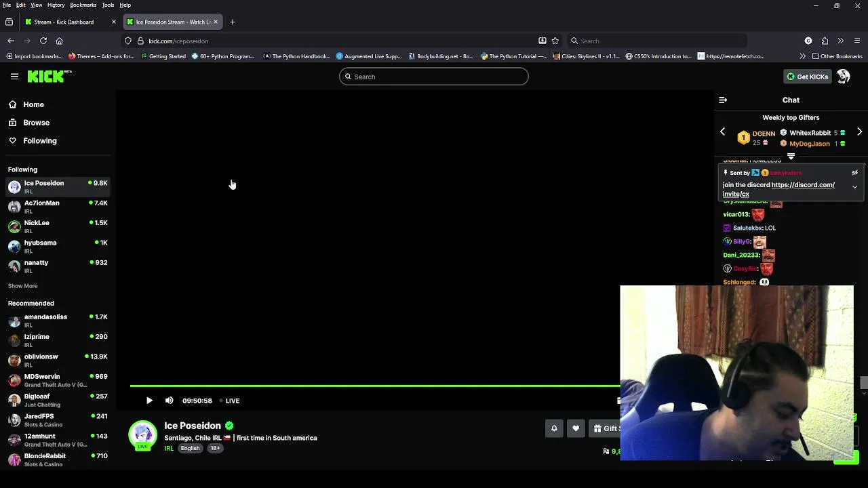Click the Kick site search box
868x488 pixels.
point(434,77)
